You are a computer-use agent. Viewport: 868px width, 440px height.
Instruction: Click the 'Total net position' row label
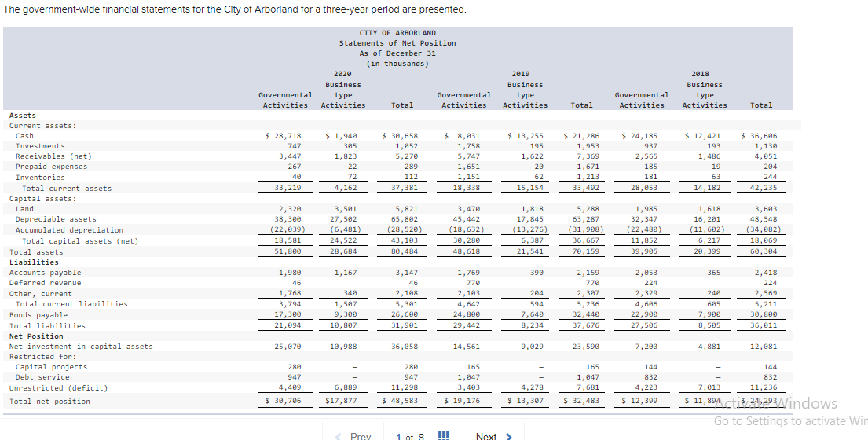pos(49,401)
